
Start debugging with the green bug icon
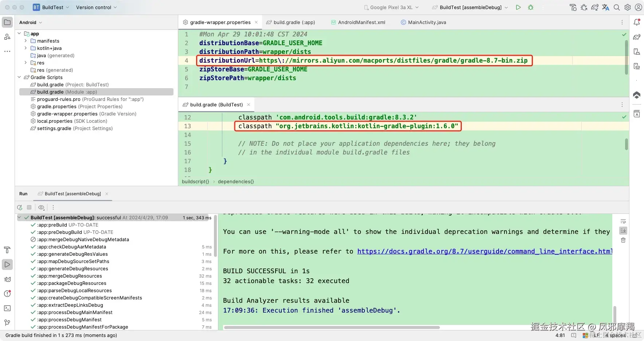[531, 7]
